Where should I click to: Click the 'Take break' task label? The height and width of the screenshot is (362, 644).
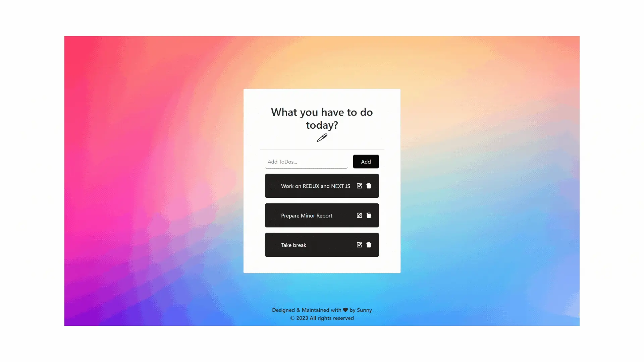click(x=294, y=245)
